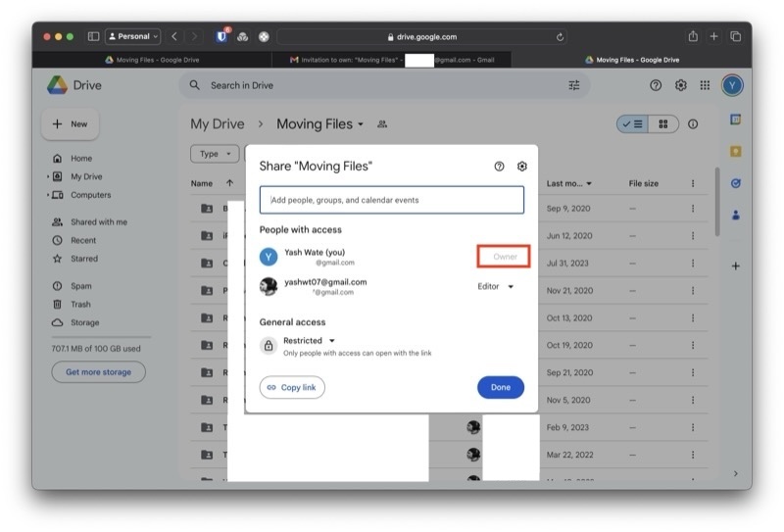
Task: Expand My Drive tree in sidebar
Action: coord(48,176)
